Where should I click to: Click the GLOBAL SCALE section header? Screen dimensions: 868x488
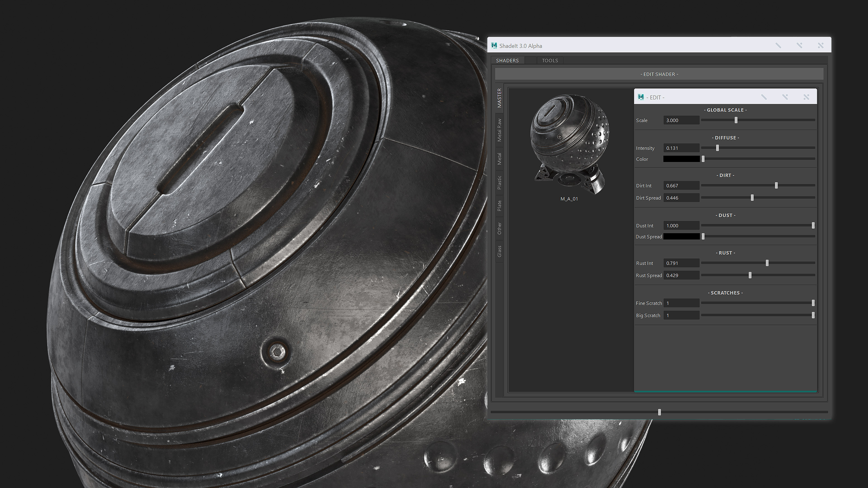(725, 110)
